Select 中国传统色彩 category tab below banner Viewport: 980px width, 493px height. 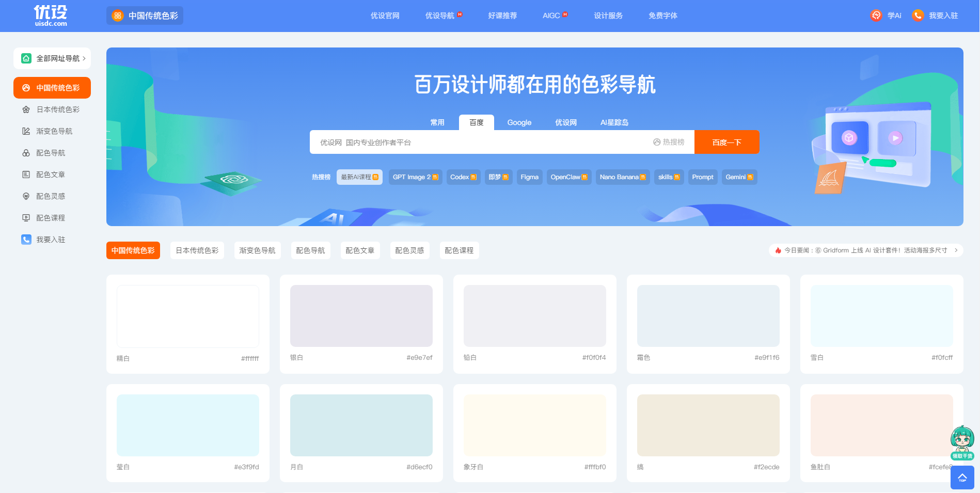[x=133, y=250]
